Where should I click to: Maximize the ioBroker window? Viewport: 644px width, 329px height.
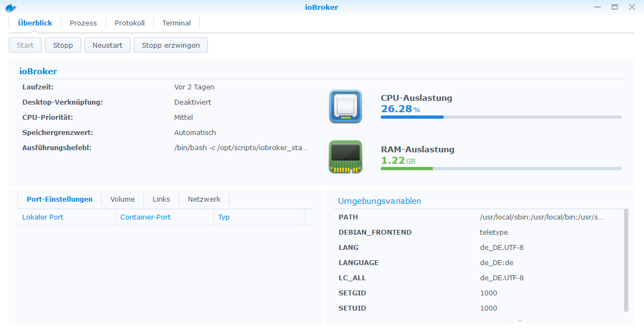pyautogui.click(x=614, y=7)
